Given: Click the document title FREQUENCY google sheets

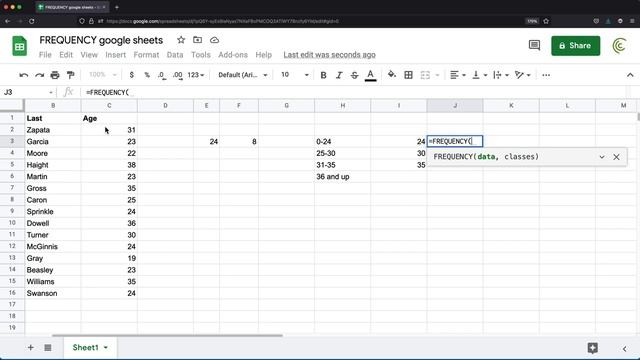Looking at the screenshot, I should [101, 40].
